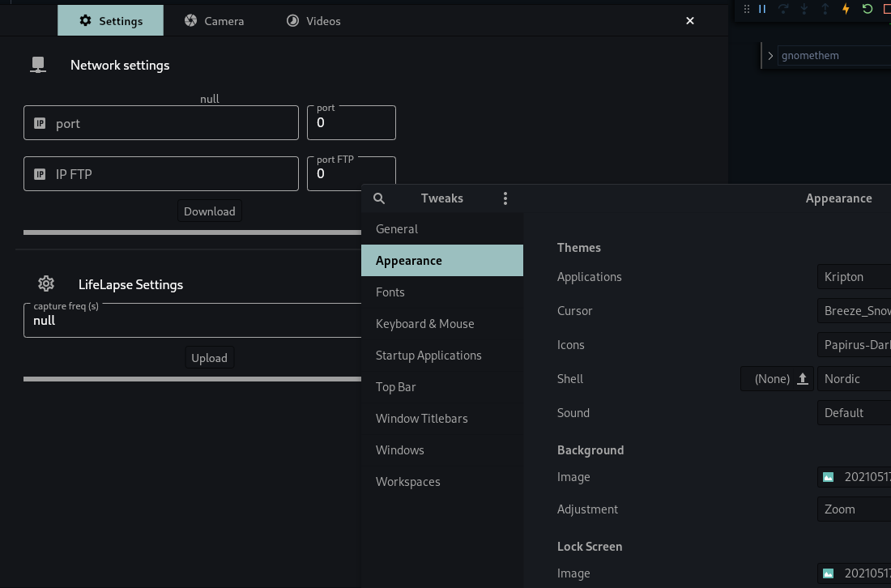Viewport: 891px width, 588px height.
Task: Pause execution in the debug toolbar
Action: [762, 9]
